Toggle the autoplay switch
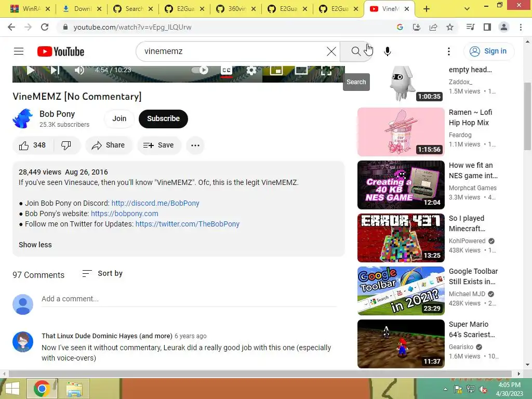532x399 pixels. [x=200, y=70]
